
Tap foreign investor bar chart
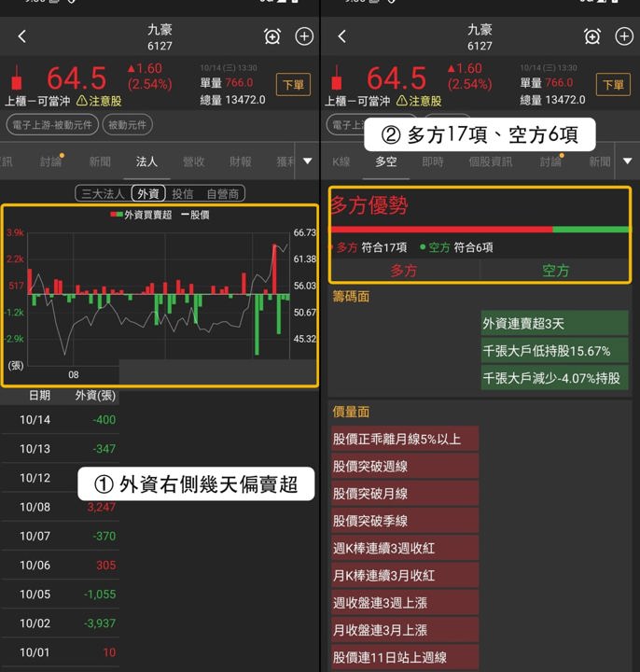(x=160, y=296)
